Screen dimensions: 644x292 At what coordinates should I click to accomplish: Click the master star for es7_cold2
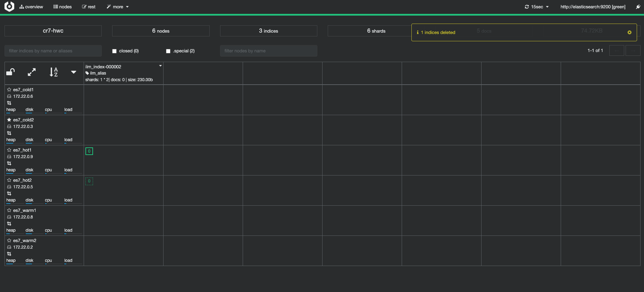pyautogui.click(x=9, y=120)
